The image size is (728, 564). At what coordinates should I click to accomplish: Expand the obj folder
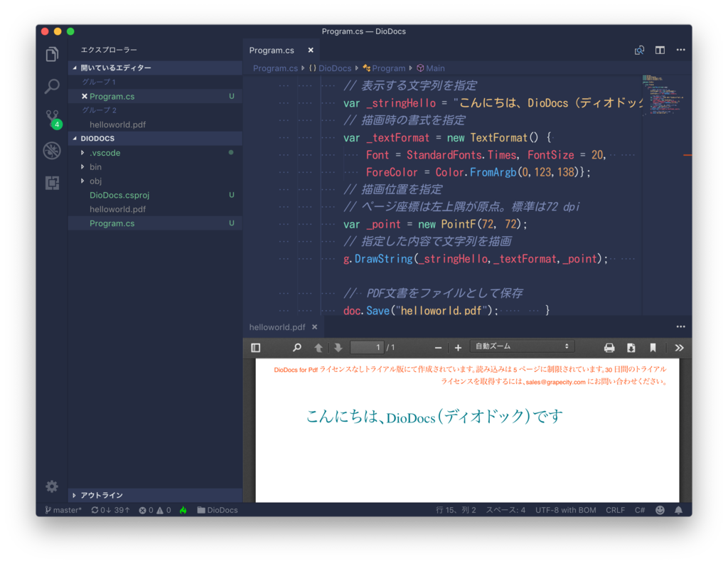(155, 181)
